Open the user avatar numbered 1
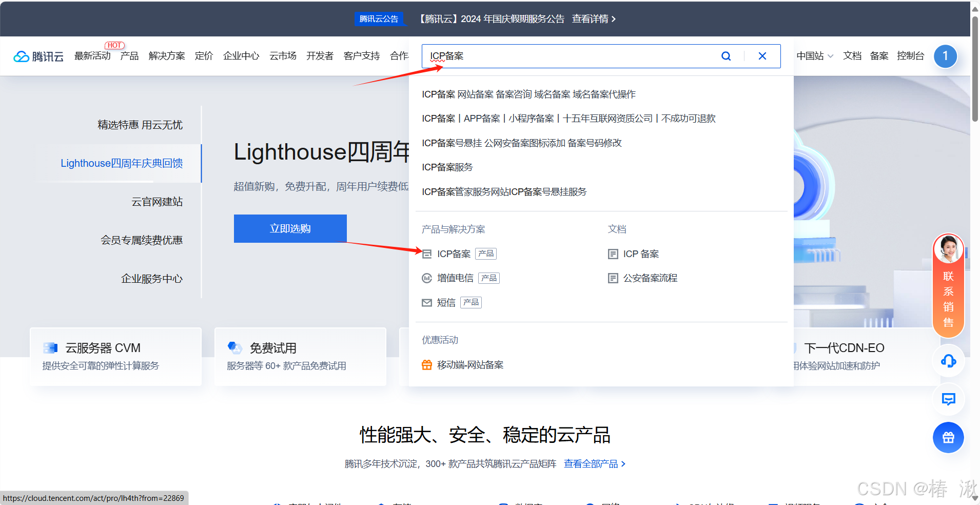 pyautogui.click(x=945, y=56)
